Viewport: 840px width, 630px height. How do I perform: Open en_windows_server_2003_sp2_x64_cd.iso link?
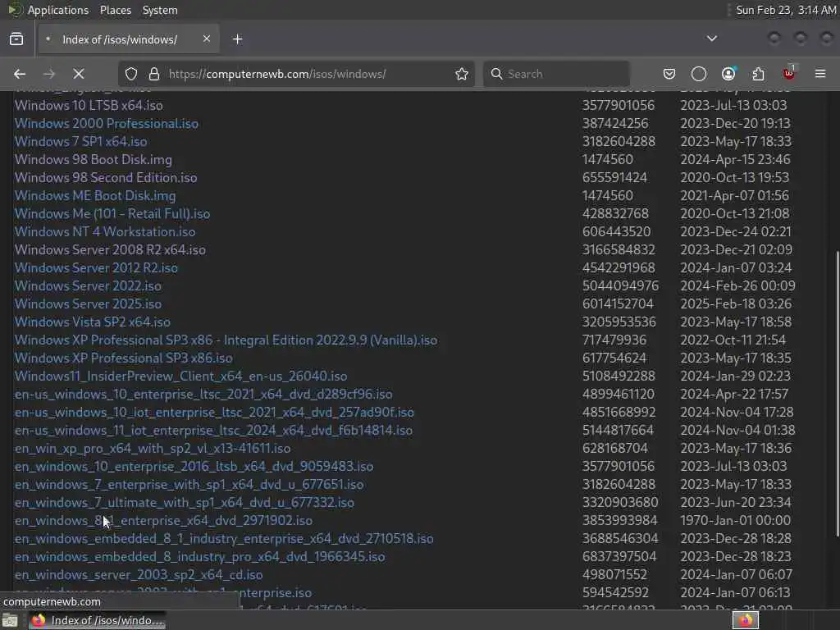click(139, 575)
